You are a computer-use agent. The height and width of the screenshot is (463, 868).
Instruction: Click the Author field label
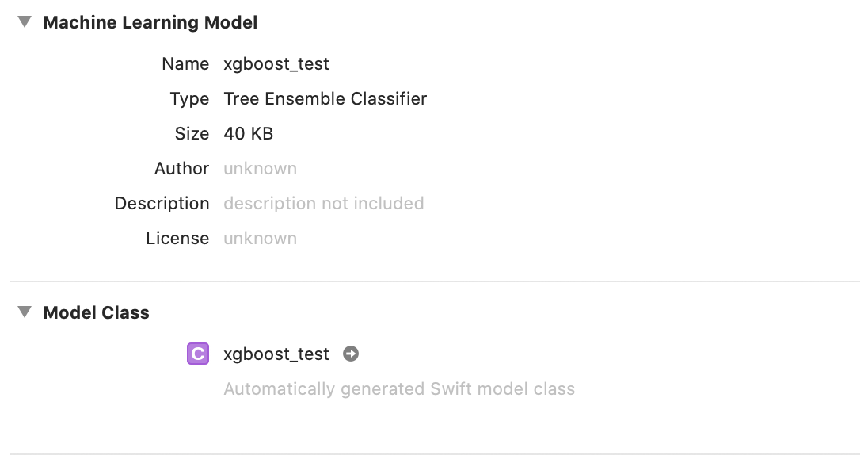[181, 168]
